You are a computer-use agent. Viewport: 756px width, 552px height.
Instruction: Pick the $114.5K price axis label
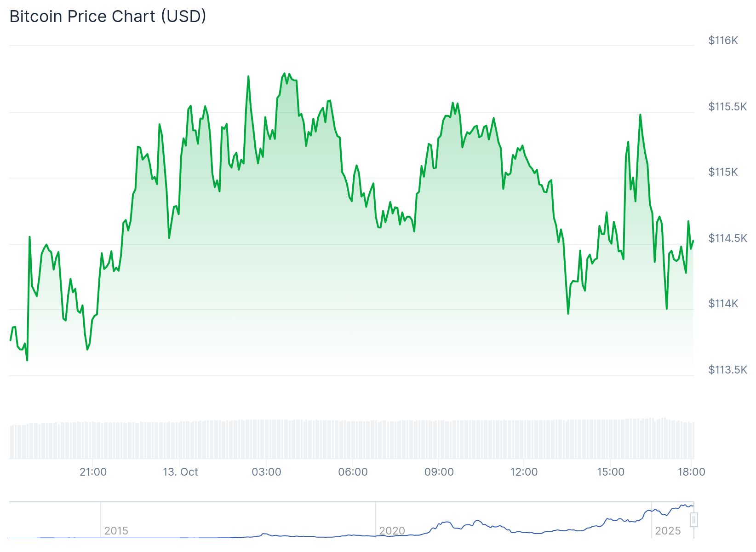(727, 238)
